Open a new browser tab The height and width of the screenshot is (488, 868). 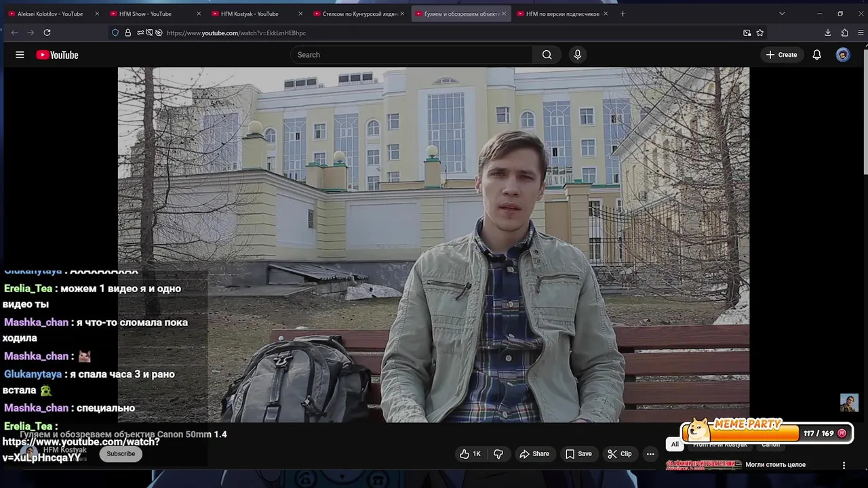click(623, 14)
